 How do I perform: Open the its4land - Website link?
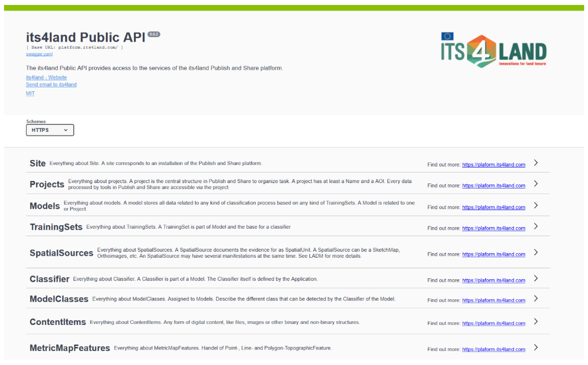pos(46,78)
